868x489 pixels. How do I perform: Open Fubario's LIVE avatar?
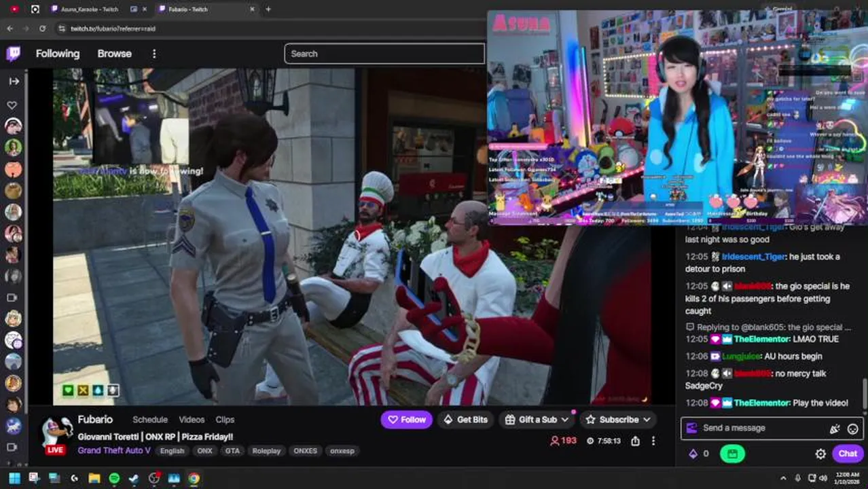pos(56,435)
